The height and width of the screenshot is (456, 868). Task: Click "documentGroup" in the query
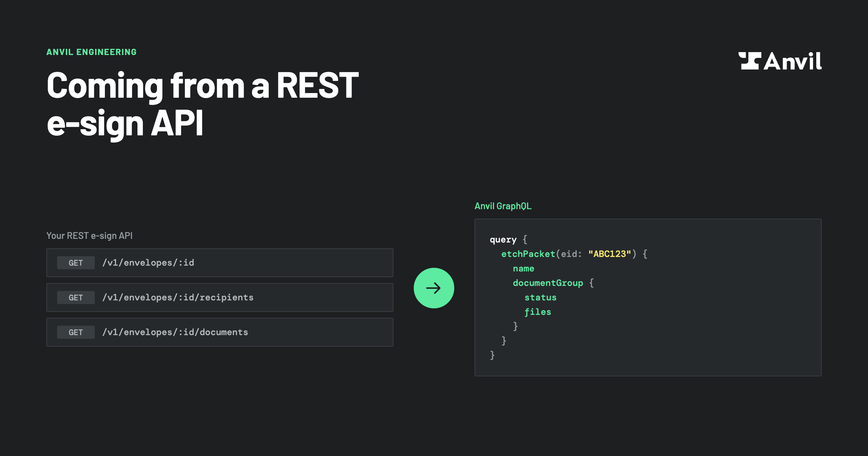coord(548,283)
